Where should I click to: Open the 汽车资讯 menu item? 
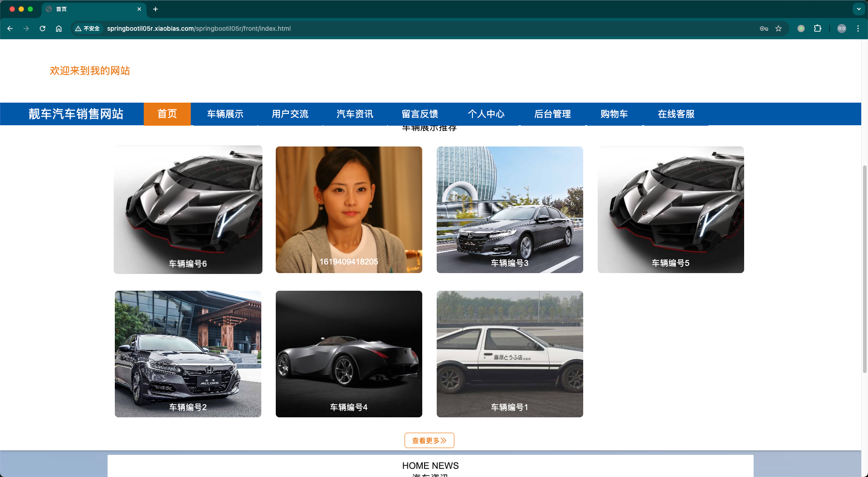click(x=355, y=114)
